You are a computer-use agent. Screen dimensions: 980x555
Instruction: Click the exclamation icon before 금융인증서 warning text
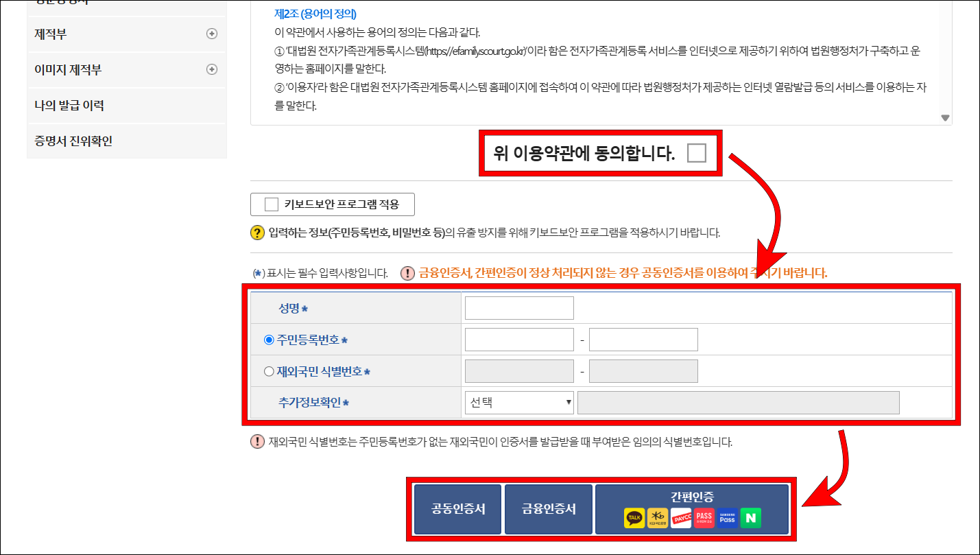pyautogui.click(x=407, y=272)
